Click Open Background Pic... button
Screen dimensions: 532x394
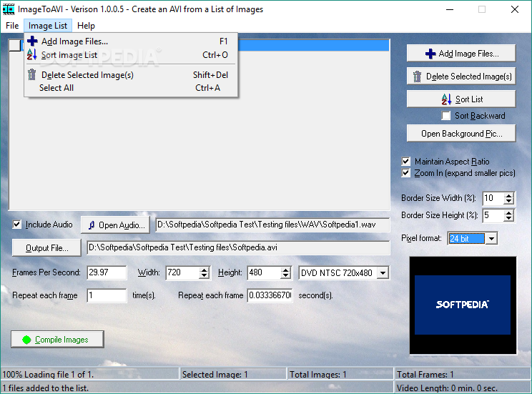(461, 134)
